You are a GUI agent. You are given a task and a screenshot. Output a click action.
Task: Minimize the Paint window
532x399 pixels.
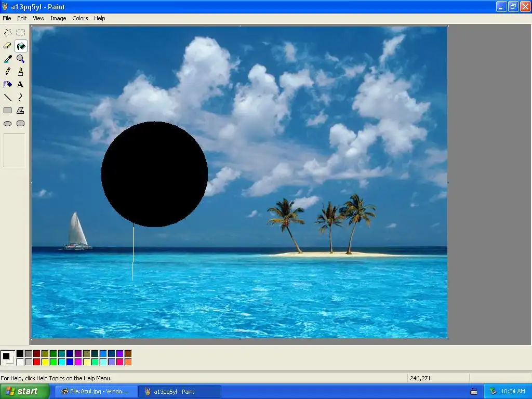(501, 6)
